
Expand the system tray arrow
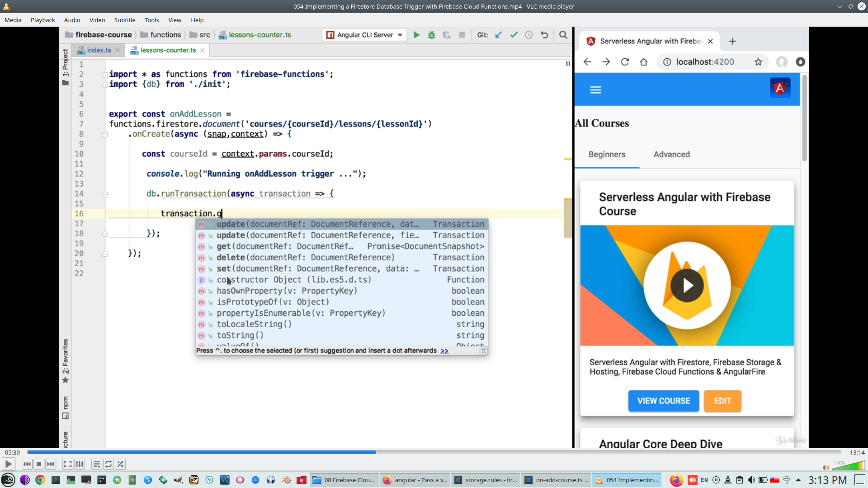798,480
